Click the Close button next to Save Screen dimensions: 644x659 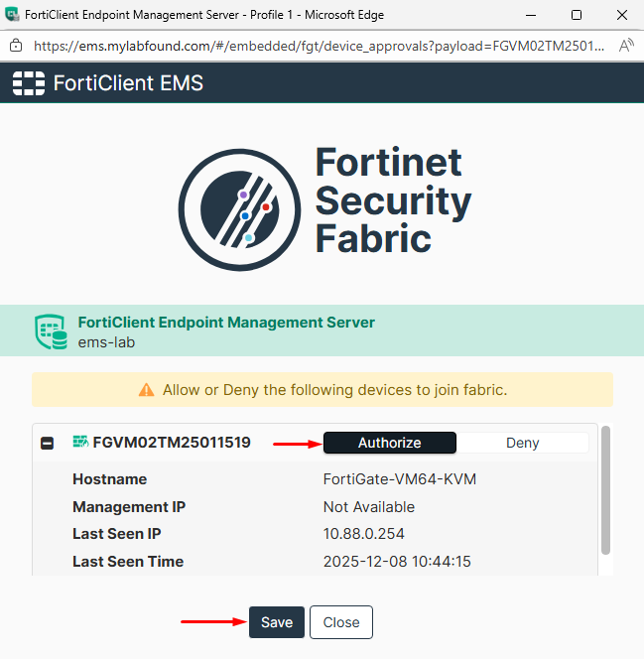click(341, 622)
